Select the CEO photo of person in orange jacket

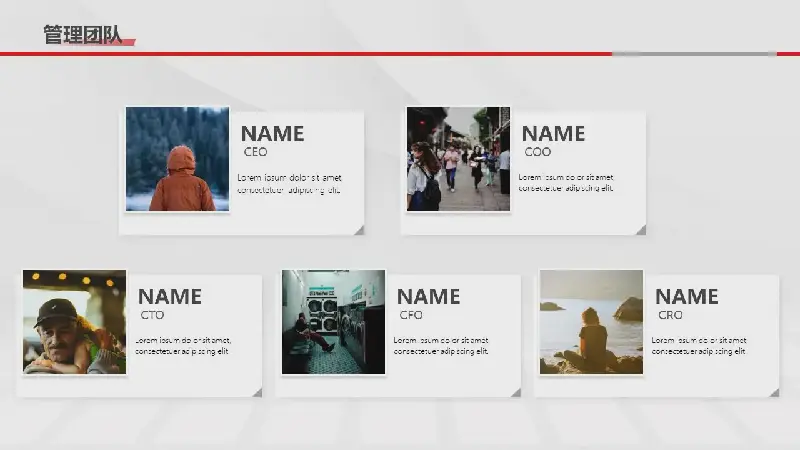(177, 159)
